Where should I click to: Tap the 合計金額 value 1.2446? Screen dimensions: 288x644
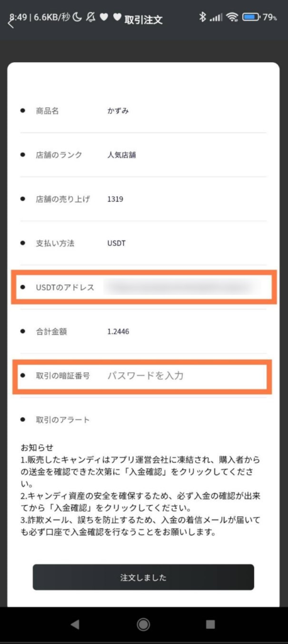pyautogui.click(x=118, y=331)
